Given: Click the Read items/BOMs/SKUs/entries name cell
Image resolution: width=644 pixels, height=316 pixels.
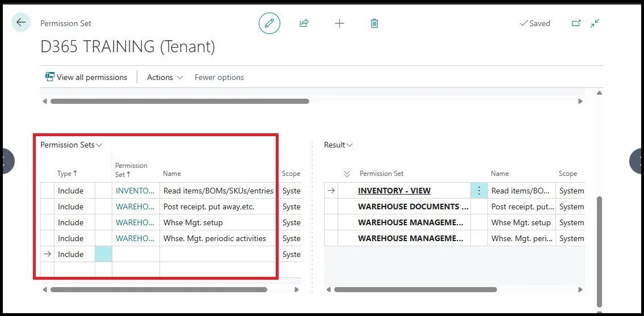Looking at the screenshot, I should pyautogui.click(x=218, y=191).
